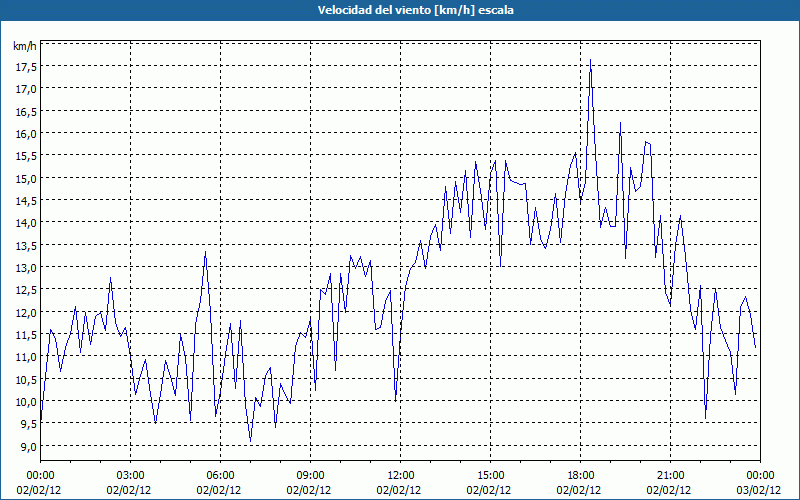Viewport: 800px width, 500px height.
Task: Click the 06:00 time axis label
Action: 220,476
